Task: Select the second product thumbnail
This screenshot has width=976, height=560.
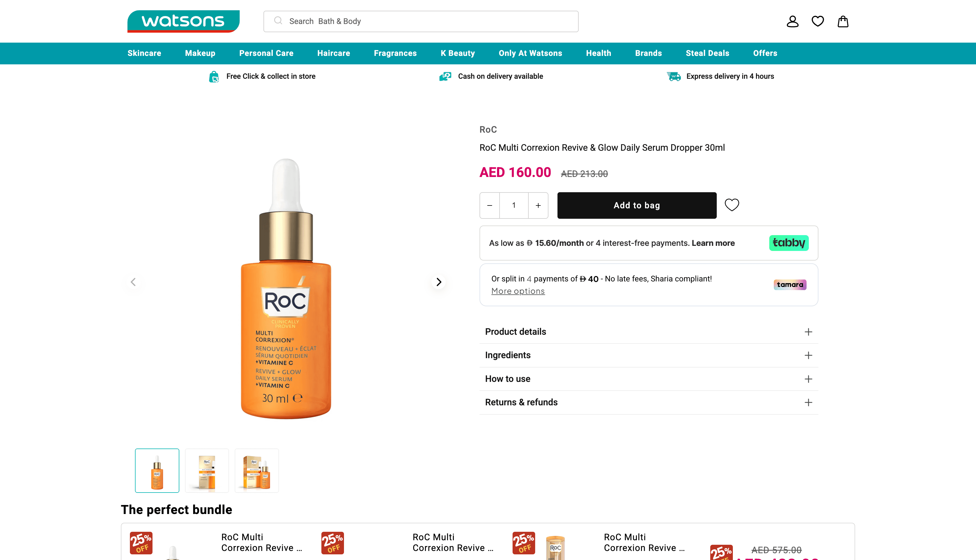Action: click(207, 471)
